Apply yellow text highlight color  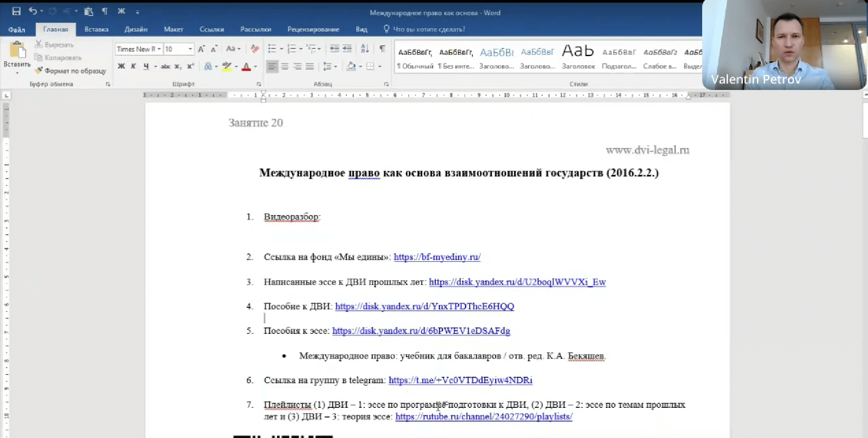[x=227, y=67]
